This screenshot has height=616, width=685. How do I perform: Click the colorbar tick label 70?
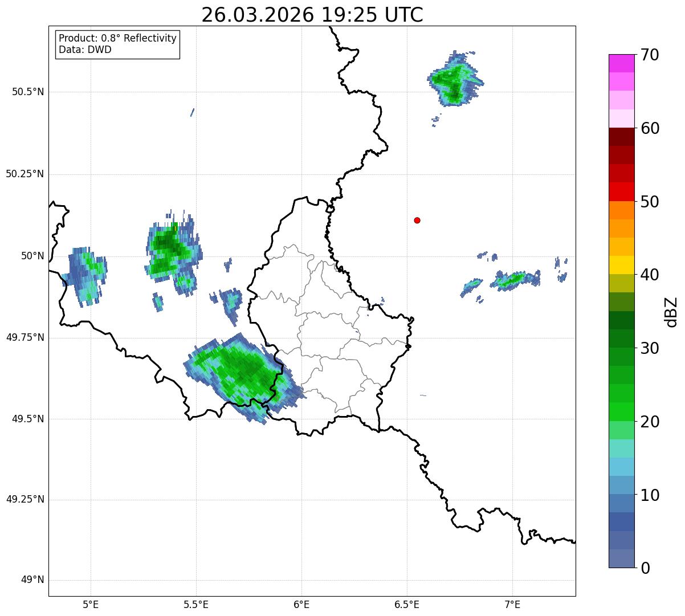click(650, 55)
